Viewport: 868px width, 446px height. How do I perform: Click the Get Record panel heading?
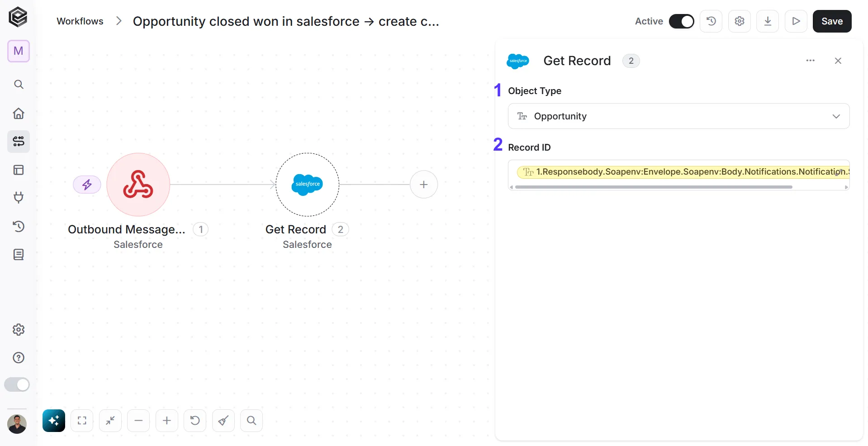coord(577,61)
